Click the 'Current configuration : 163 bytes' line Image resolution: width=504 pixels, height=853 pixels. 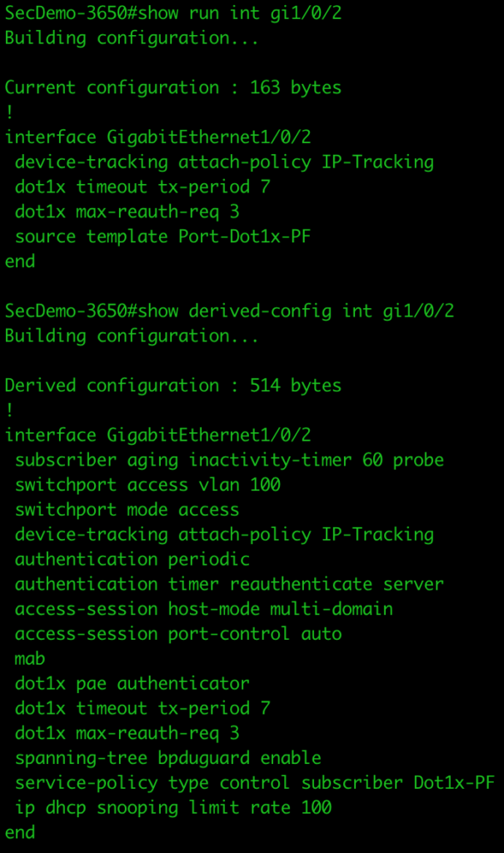(x=172, y=87)
